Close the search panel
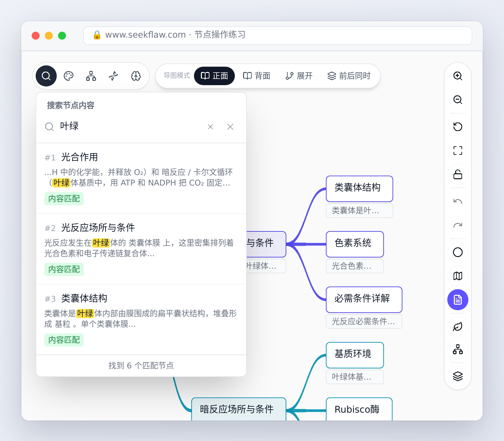 click(x=230, y=127)
